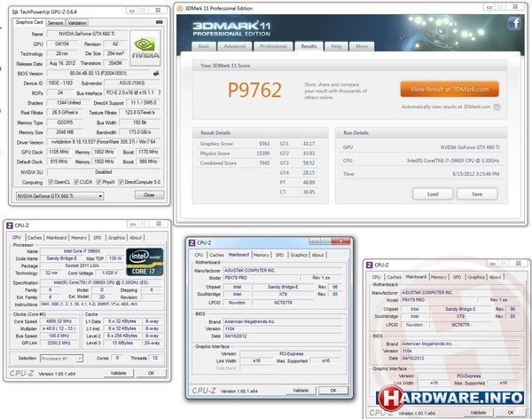Click the Close button in GPU-Z
This screenshot has height=419, width=532.
click(x=149, y=195)
